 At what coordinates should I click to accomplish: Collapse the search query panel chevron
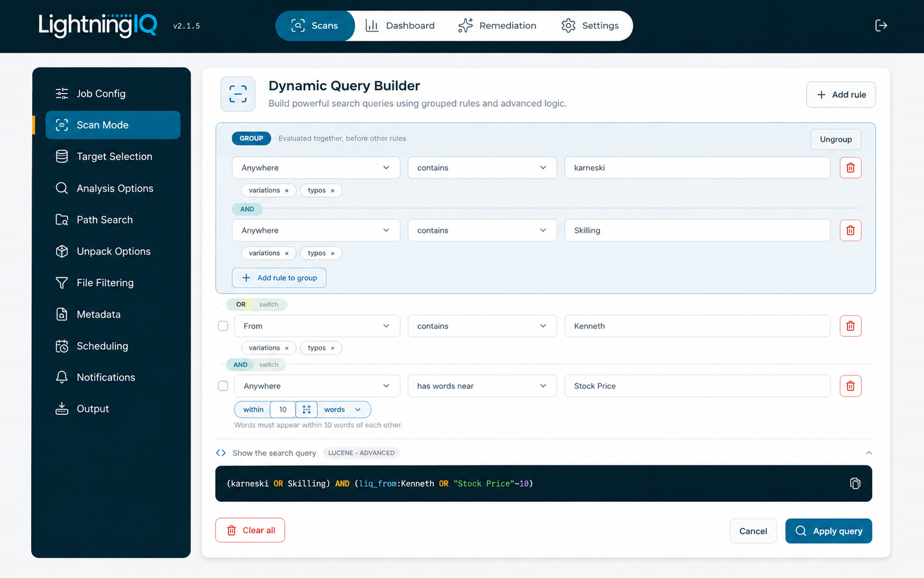click(x=869, y=453)
